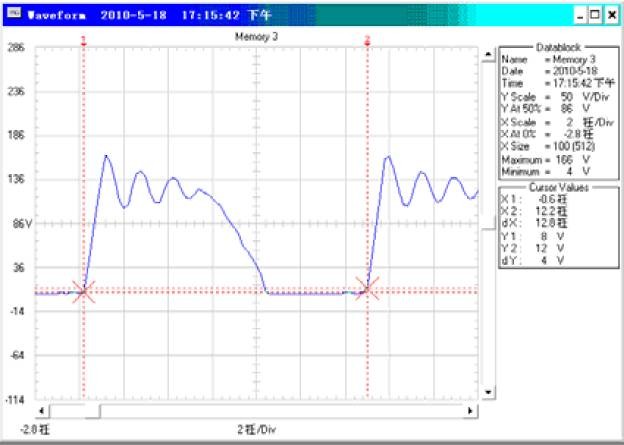Click the Memory 3 graph title
Image resolution: width=624 pixels, height=445 pixels.
pos(257,36)
